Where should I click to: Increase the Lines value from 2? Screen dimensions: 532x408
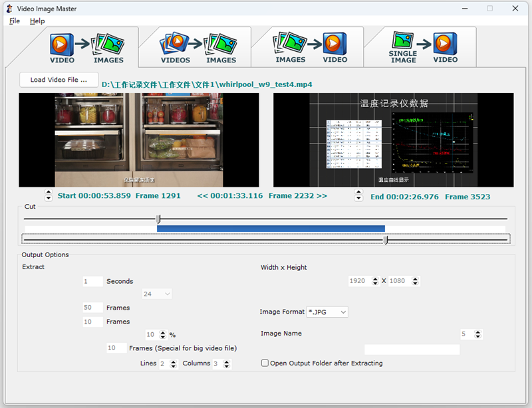172,361
